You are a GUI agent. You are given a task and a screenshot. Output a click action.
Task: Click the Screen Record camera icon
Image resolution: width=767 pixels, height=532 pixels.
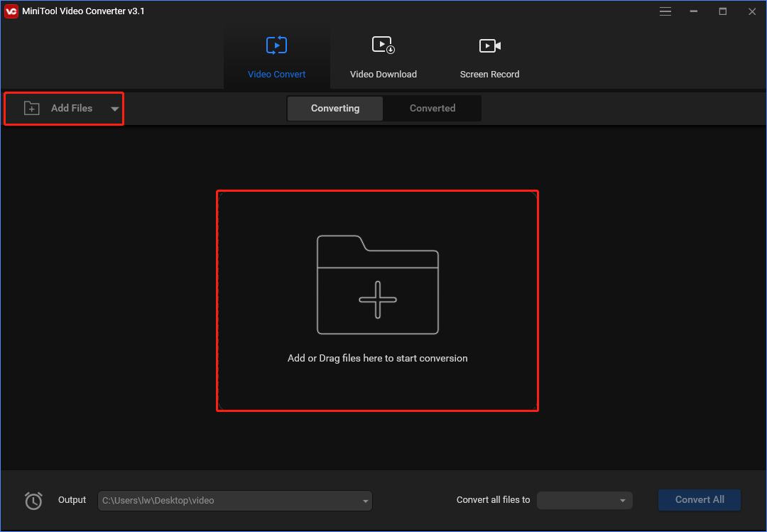point(489,45)
